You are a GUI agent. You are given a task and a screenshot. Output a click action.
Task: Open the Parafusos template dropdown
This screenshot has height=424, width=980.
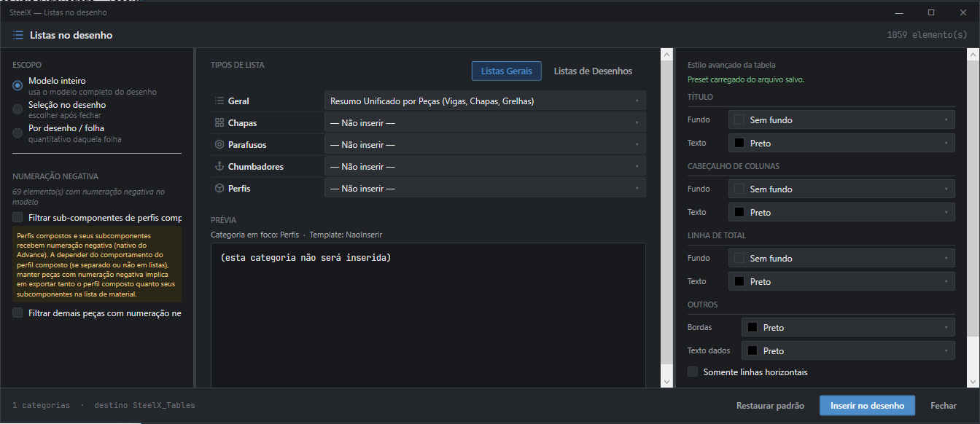click(485, 145)
